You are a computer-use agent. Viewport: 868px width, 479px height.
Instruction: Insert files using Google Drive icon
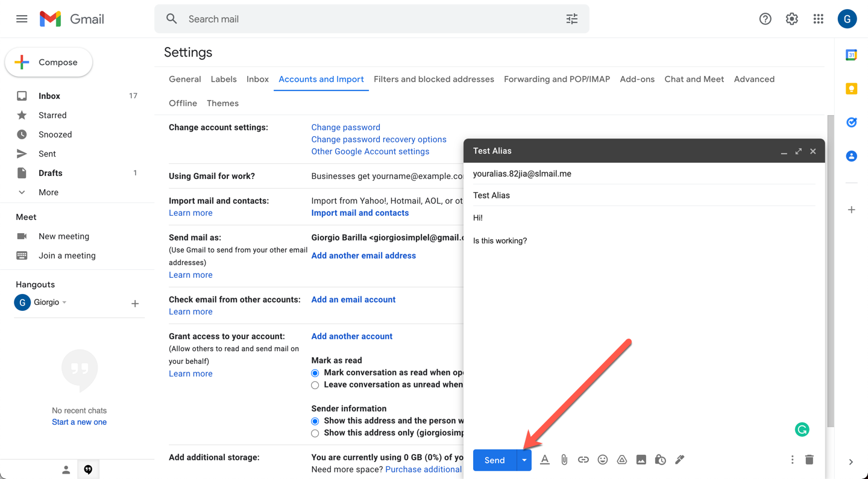(x=621, y=460)
